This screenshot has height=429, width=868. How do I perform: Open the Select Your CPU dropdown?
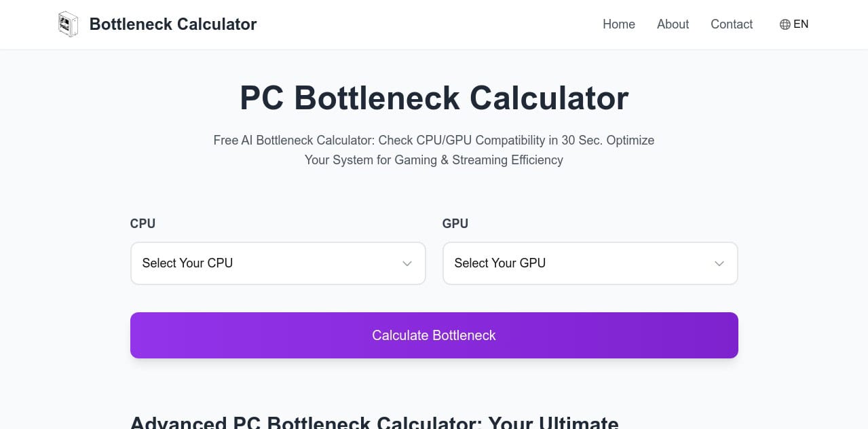(x=278, y=263)
